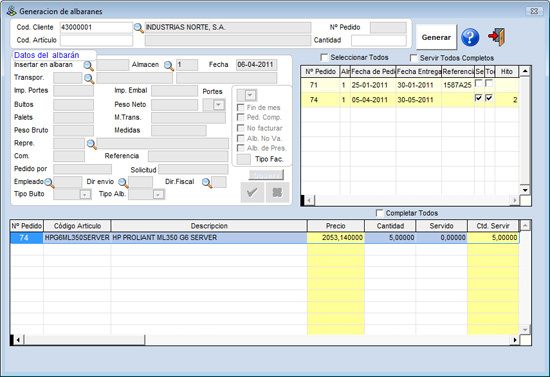The width and height of the screenshot is (550, 377).
Task: Open the Tipo Alb. dropdown
Action: [159, 194]
